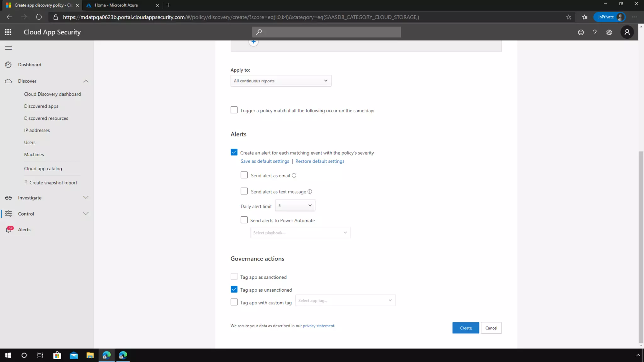Click the feedback smiley icon
The image size is (644, 362).
point(581,32)
